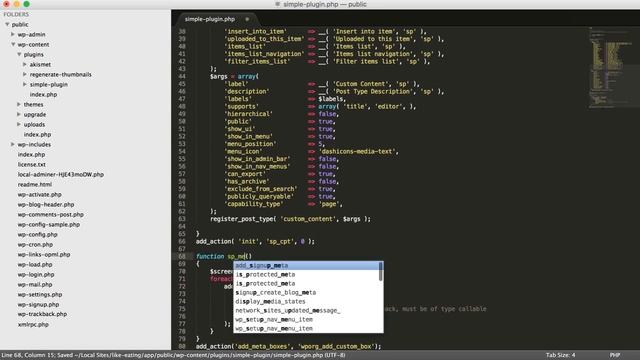Collapse the plugins folder arrow

coord(19,54)
